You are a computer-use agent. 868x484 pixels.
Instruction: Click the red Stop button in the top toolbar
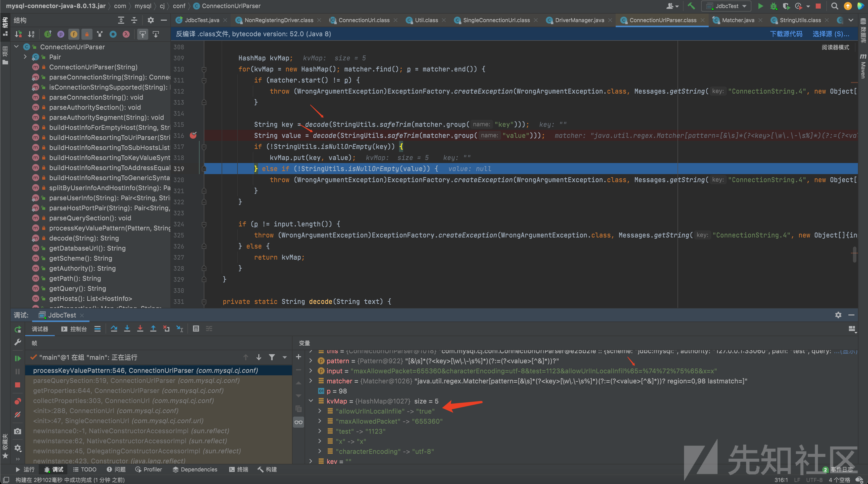click(x=818, y=6)
